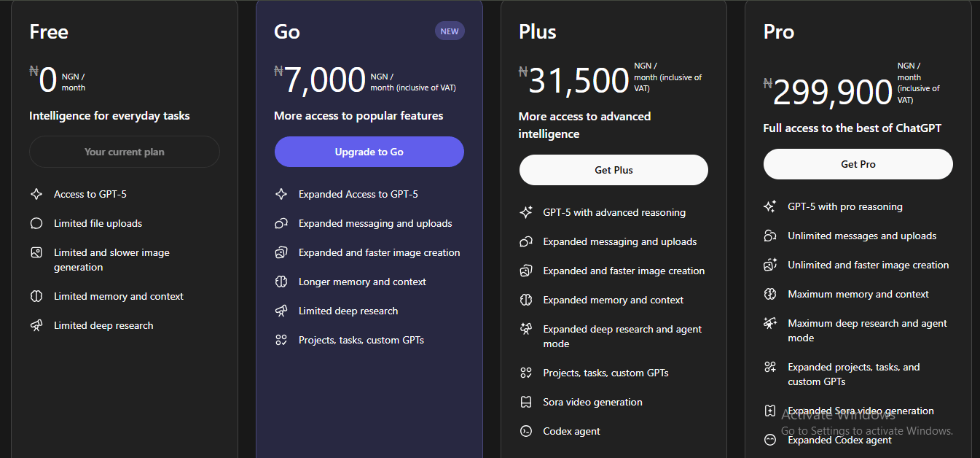Click the Maximum memory and context brain icon

tap(770, 294)
